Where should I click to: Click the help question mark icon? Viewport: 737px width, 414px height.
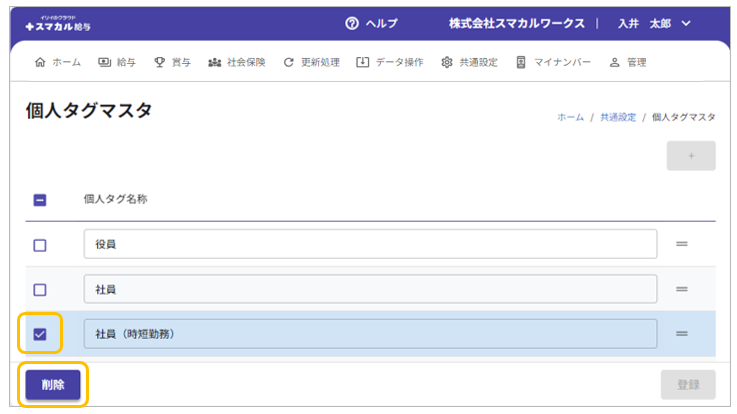coord(351,23)
